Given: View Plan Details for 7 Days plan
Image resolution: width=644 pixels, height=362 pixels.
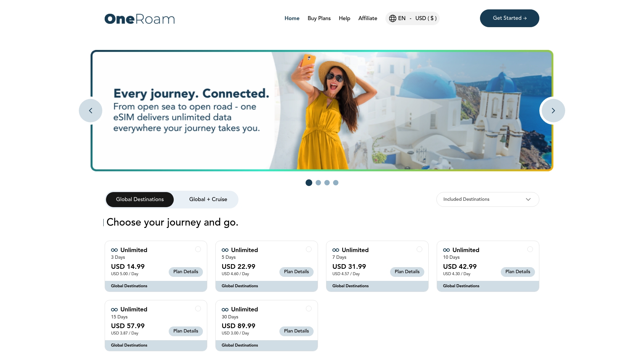Looking at the screenshot, I should tap(407, 272).
